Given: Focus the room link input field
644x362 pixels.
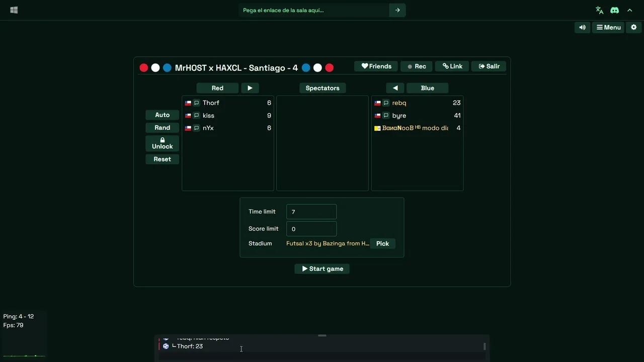Looking at the screenshot, I should pos(314,10).
